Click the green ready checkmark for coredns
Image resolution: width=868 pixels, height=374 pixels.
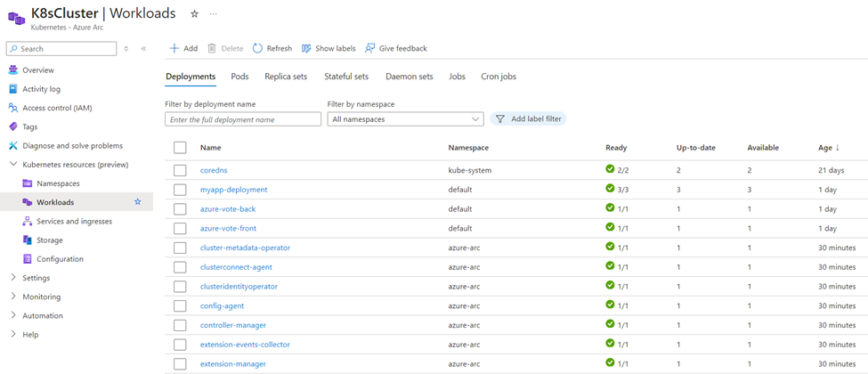[610, 169]
